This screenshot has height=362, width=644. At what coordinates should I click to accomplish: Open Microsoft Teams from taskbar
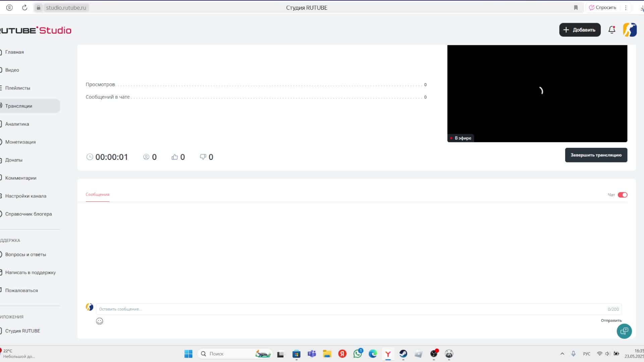[x=312, y=354]
